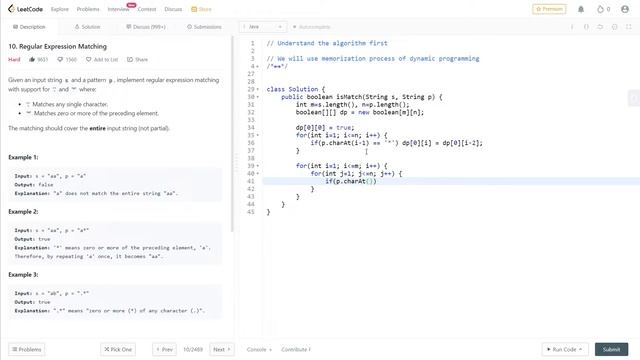Screen dimensions: 640x360
Task: Open the Explore menu
Action: point(60,9)
